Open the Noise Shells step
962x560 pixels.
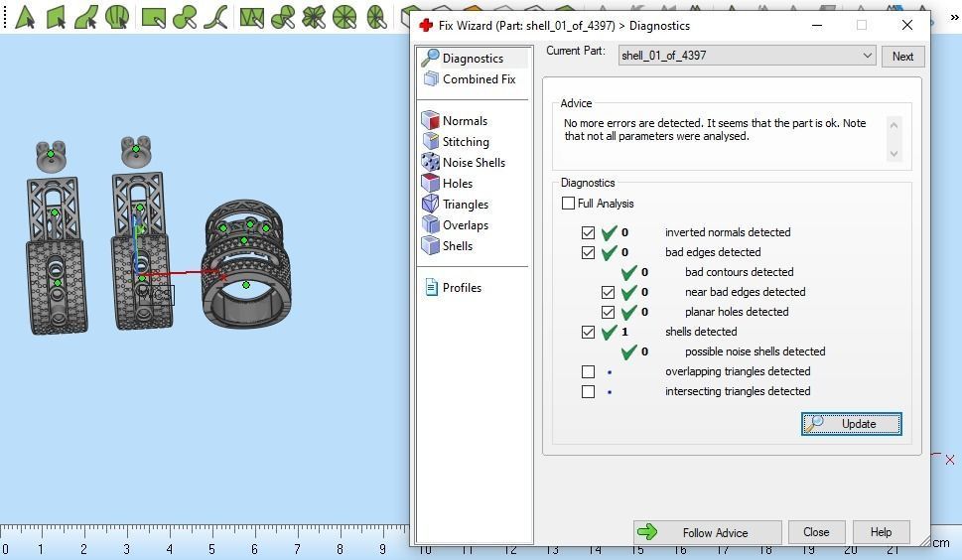[464, 163]
